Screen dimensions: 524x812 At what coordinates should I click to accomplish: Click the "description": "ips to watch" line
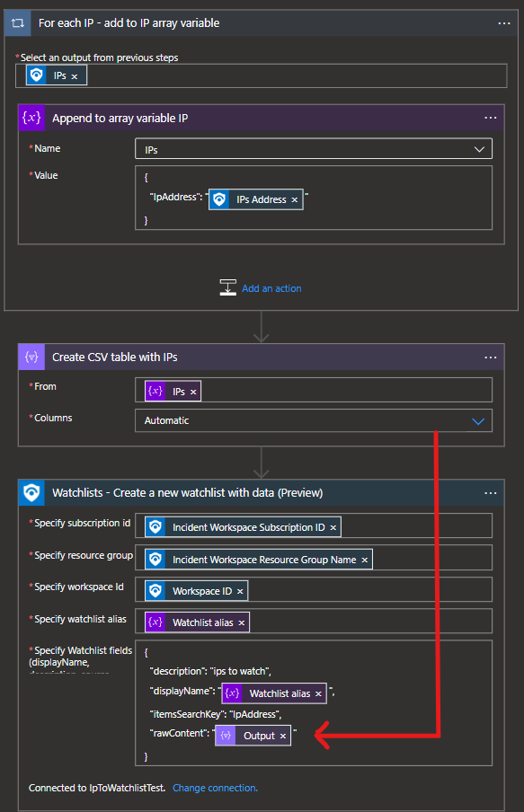[210, 671]
